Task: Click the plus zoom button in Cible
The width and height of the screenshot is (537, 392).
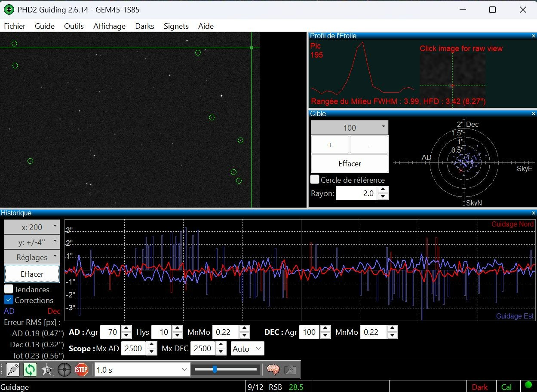Action: pos(330,145)
